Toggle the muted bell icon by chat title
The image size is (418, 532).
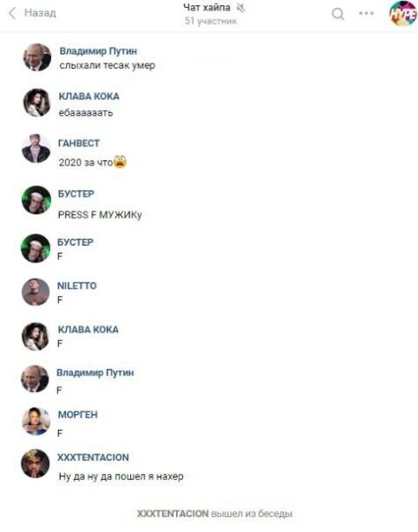(x=241, y=7)
